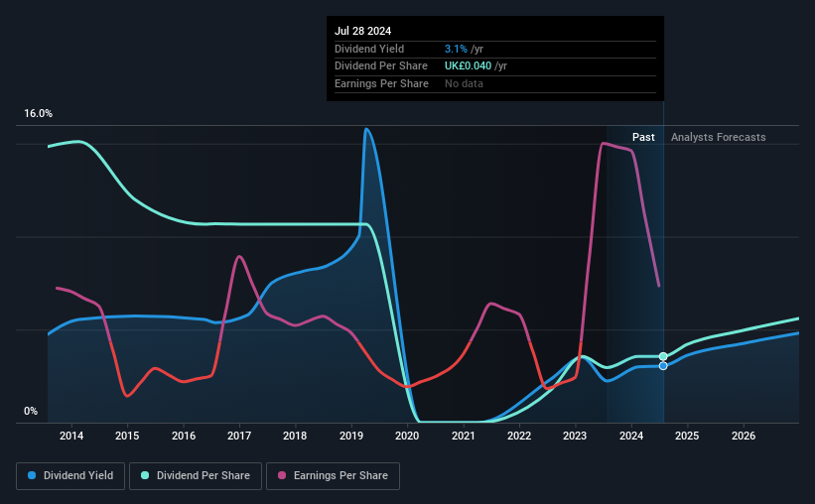
Task: Click the 0% y-axis label
Action: [x=31, y=411]
